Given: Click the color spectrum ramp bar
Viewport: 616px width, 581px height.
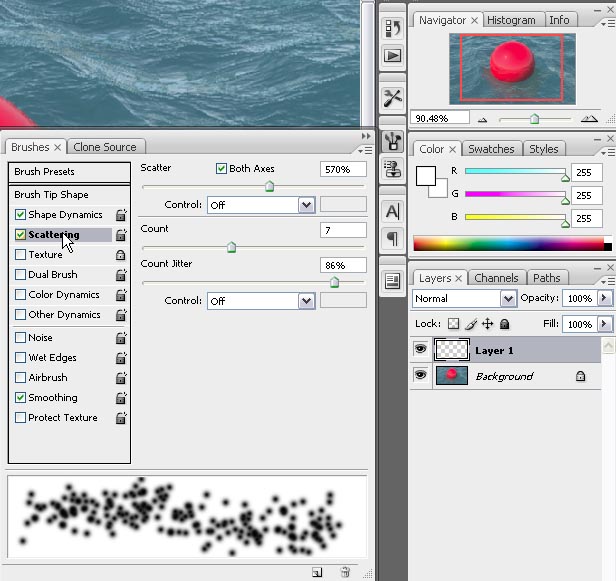Looking at the screenshot, I should (508, 243).
